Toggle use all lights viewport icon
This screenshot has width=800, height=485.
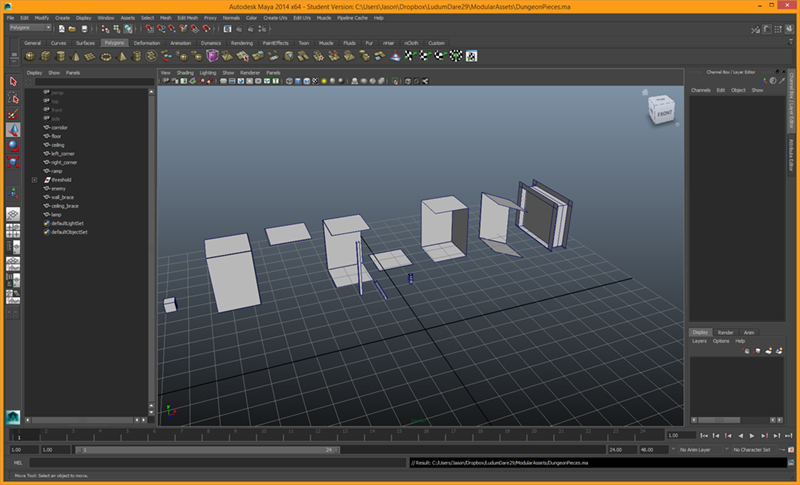tap(323, 81)
